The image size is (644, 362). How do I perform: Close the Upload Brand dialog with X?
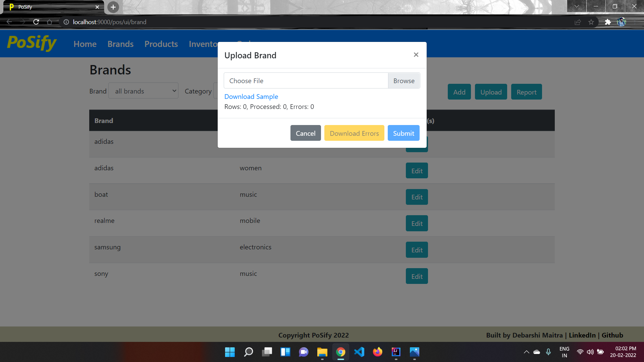[x=416, y=55]
